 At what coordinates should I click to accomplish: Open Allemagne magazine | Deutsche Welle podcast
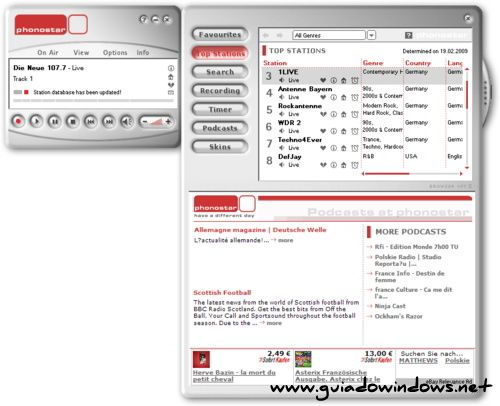pyautogui.click(x=260, y=230)
